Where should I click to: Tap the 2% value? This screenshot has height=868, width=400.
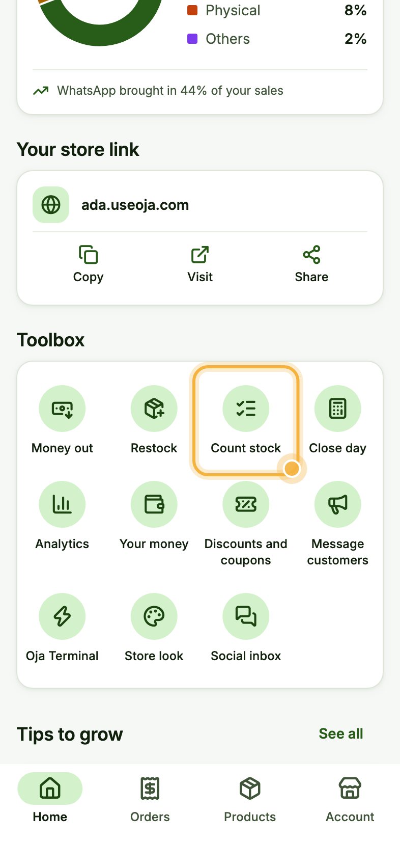tap(355, 39)
